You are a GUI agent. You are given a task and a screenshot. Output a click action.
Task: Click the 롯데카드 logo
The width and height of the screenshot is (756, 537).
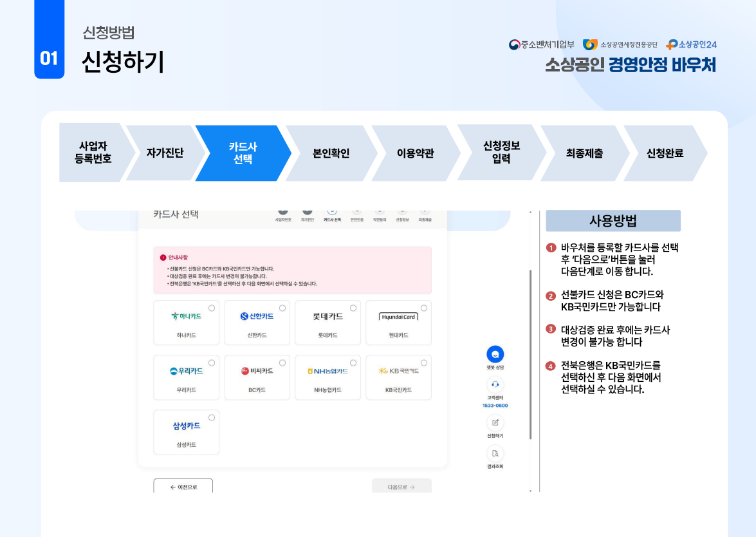328,317
